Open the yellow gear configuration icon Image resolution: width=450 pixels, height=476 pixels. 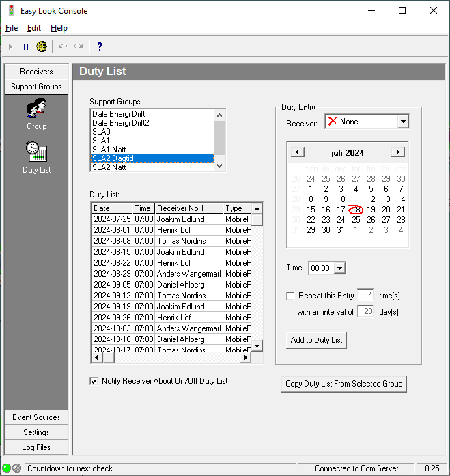(x=42, y=46)
